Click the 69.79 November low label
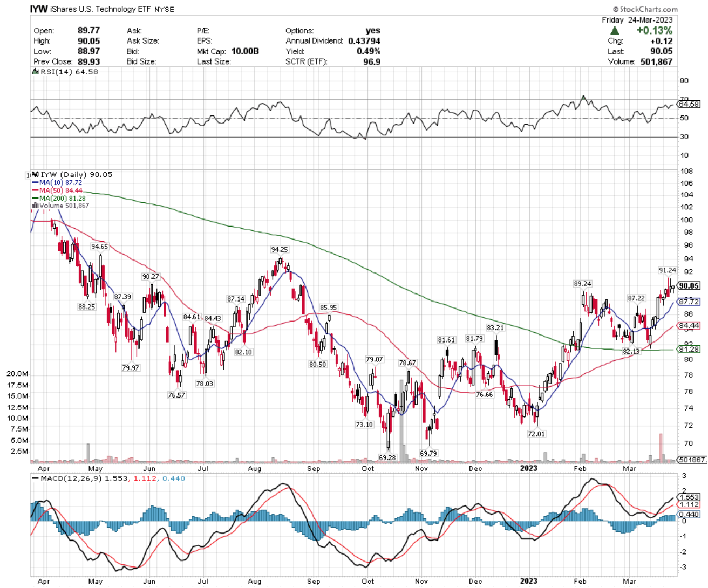Viewport: 708px width, 588px height. [x=428, y=453]
